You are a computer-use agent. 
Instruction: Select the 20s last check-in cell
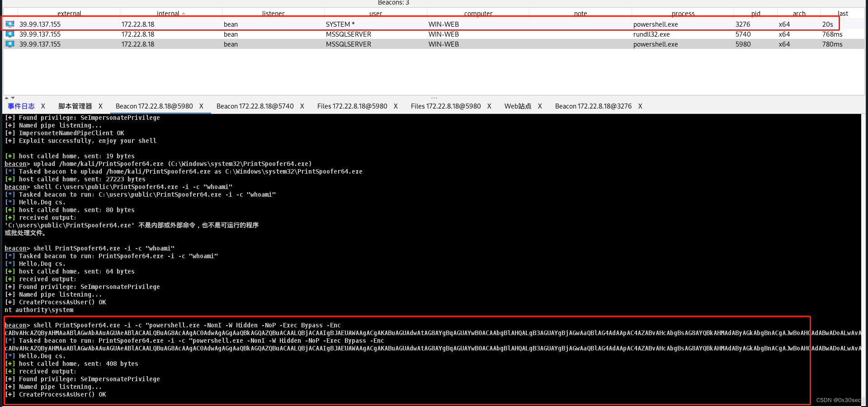[x=827, y=24]
